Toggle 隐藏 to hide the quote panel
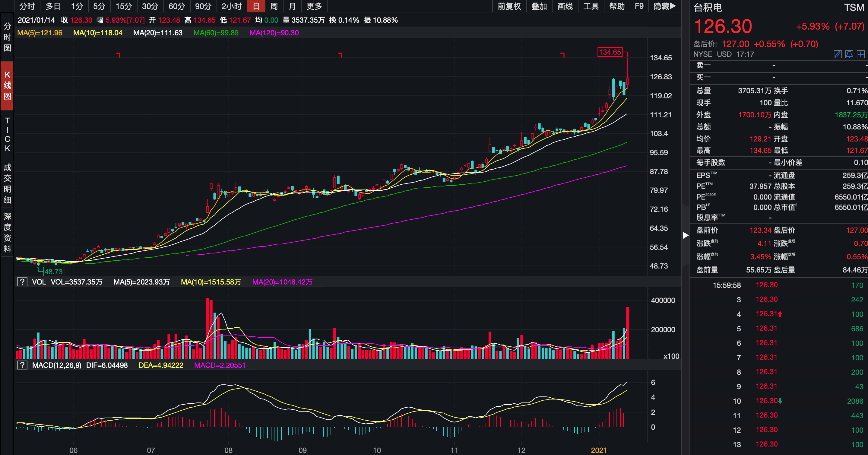The image size is (868, 455). [664, 6]
